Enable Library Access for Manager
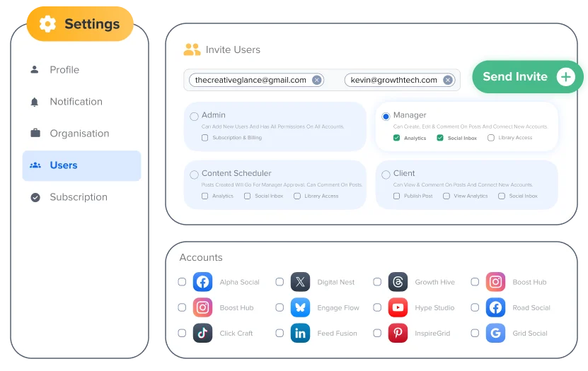The width and height of the screenshot is (588, 371). coord(491,138)
